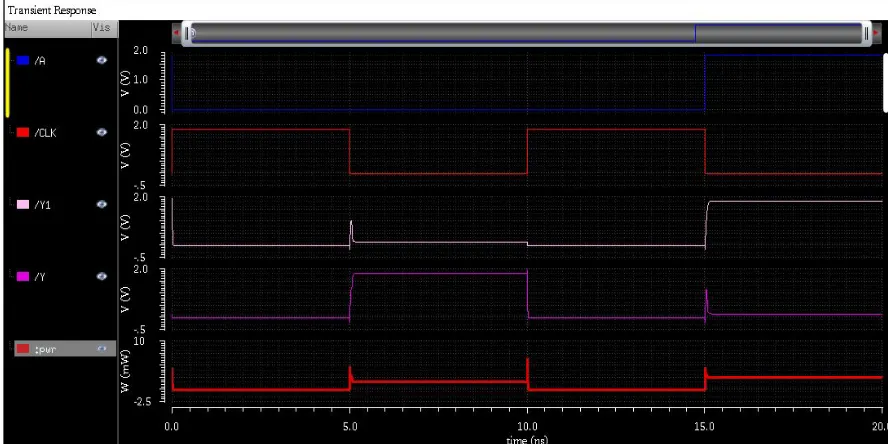Select the /Y signal name
The width and height of the screenshot is (888, 444).
click(40, 276)
